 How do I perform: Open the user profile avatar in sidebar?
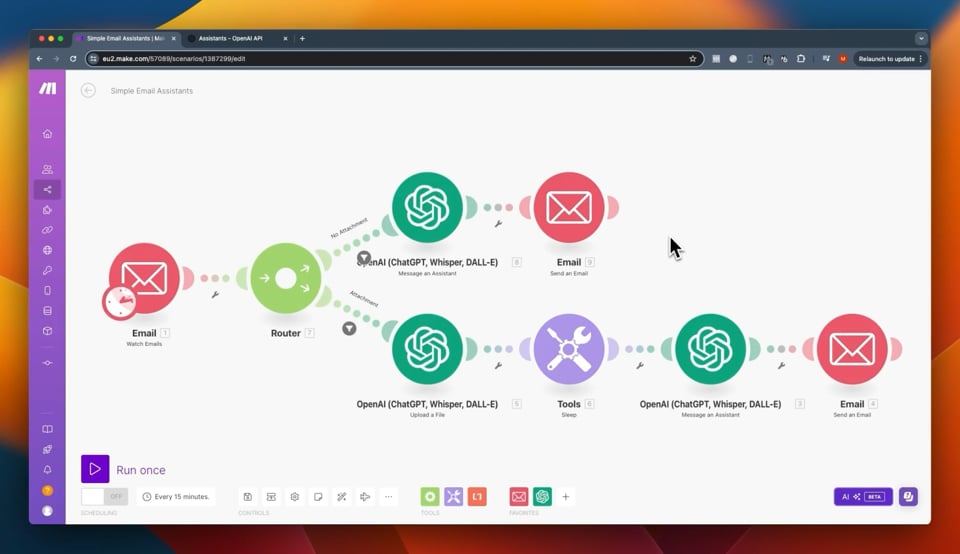point(47,511)
